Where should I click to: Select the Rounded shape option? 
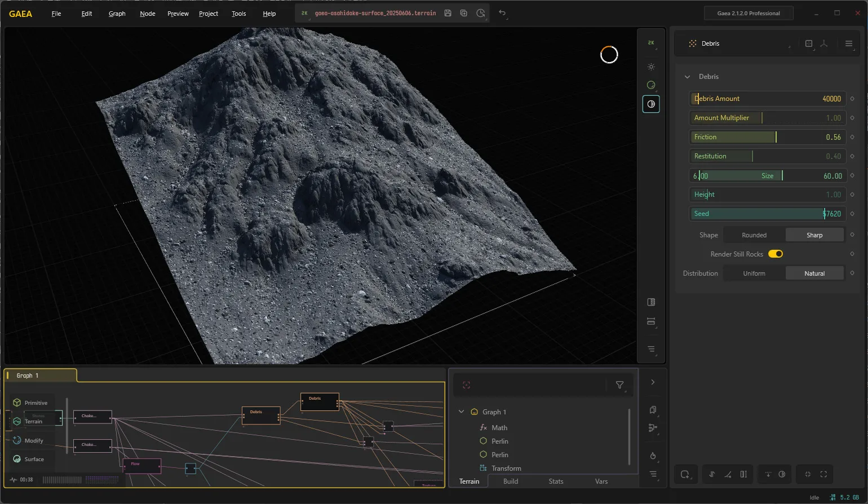tap(754, 235)
